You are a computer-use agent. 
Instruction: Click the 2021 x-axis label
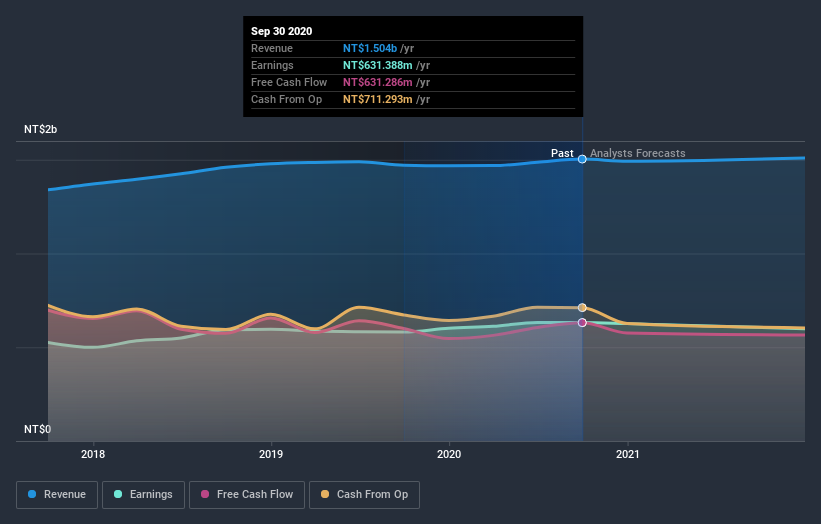[x=628, y=454]
